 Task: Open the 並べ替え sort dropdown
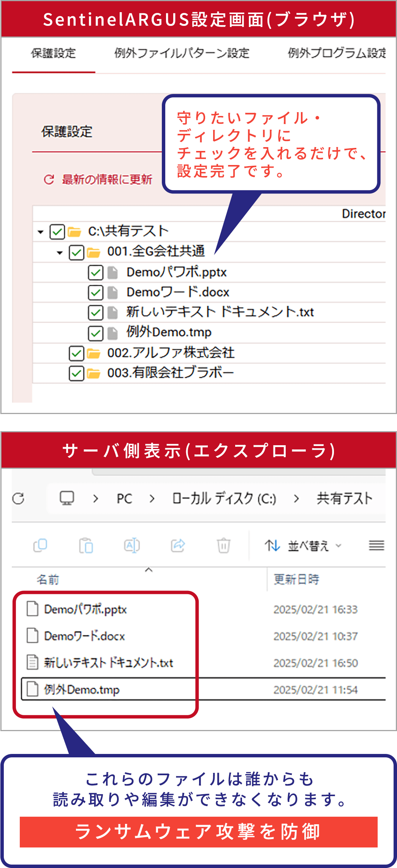point(303,546)
